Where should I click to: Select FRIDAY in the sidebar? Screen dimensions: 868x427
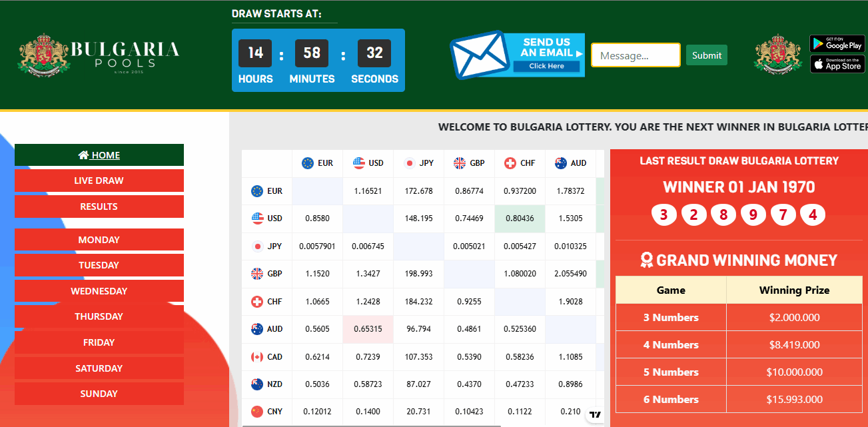99,342
